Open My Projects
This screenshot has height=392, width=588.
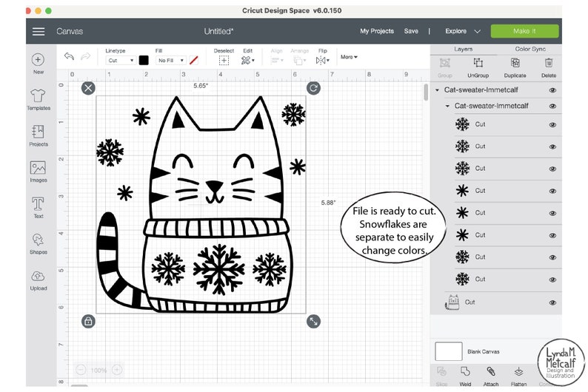coord(377,31)
